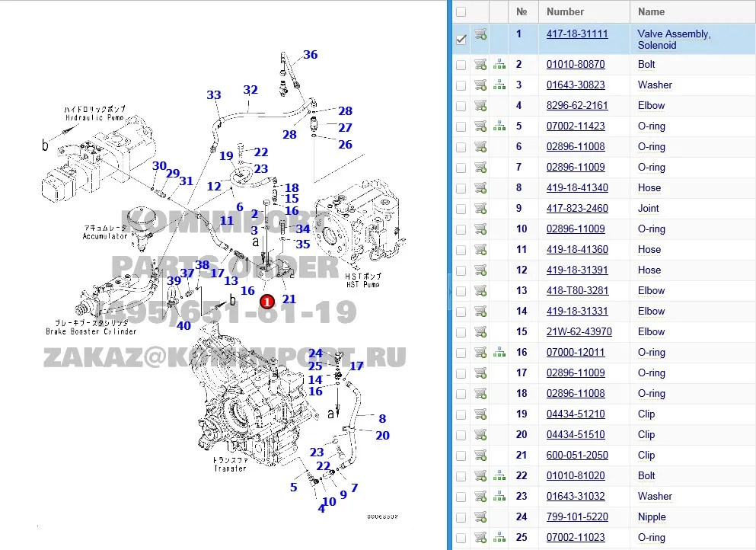
Task: Add Valve Assembly, Solenoid to cart
Action: coord(480,34)
